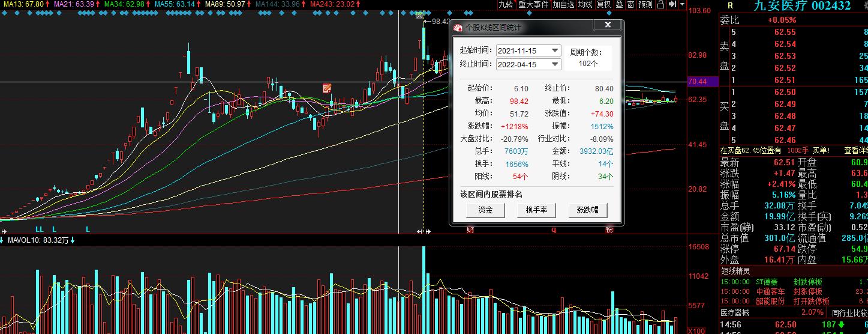Screen dimensions: 868x334
Task: Open the 九转 indicator button
Action: point(506,4)
